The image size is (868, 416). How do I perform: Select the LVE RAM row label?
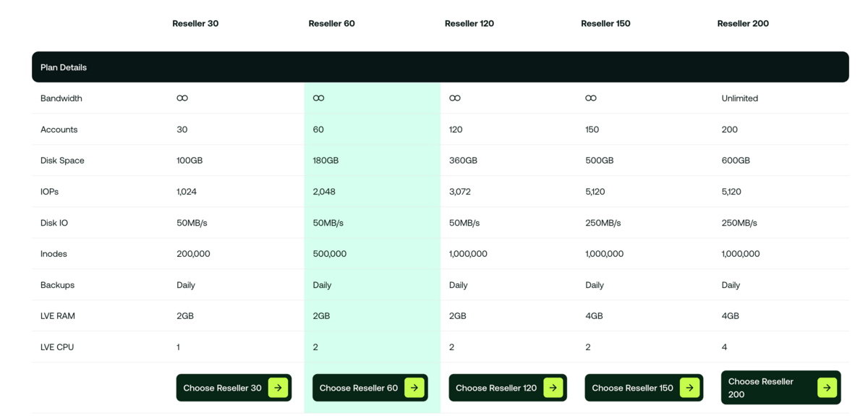(58, 316)
